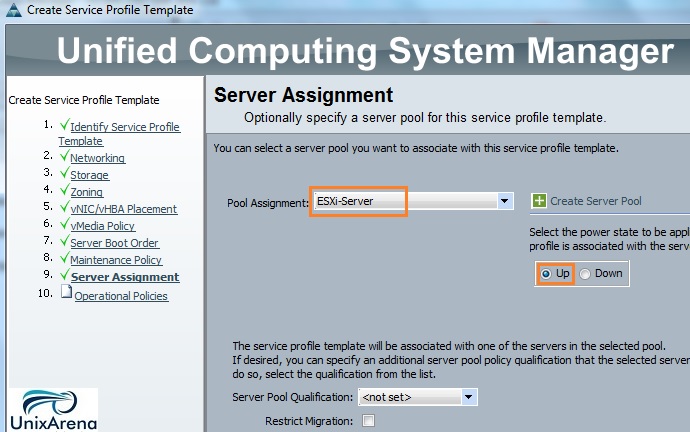Image resolution: width=690 pixels, height=432 pixels.
Task: Select the Up power state radio button
Action: coord(546,274)
